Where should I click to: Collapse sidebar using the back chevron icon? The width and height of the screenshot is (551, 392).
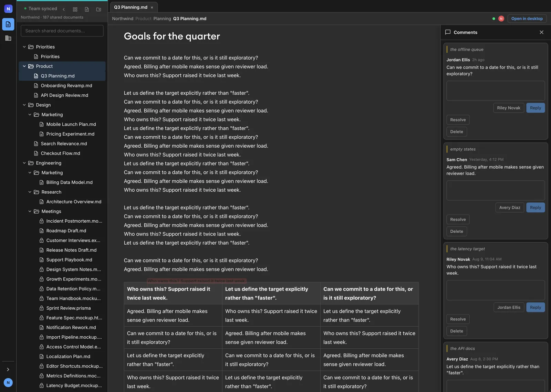(64, 9)
